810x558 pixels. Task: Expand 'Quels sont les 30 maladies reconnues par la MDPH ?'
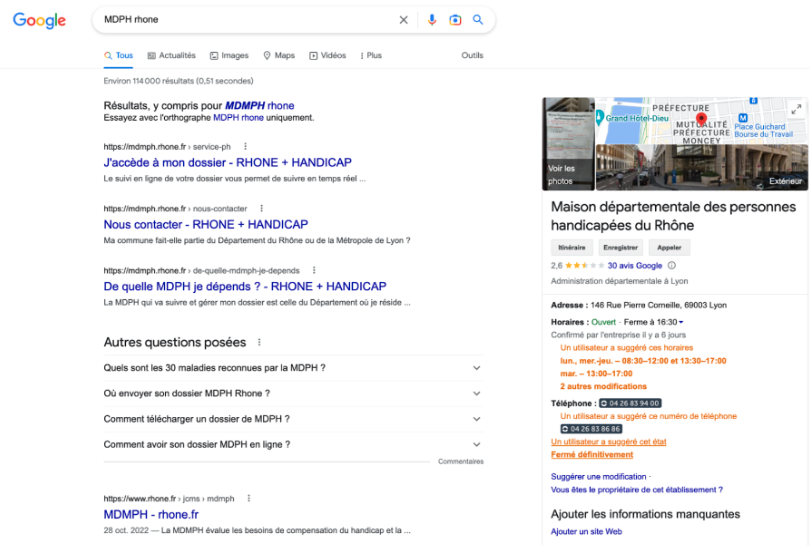[293, 368]
